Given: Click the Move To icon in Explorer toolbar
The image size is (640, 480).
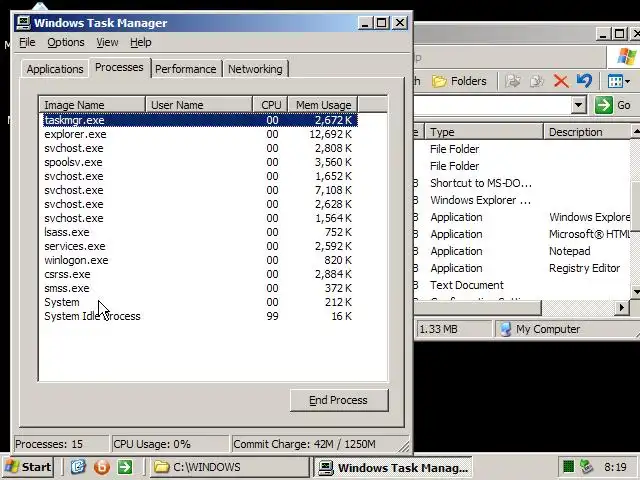Looking at the screenshot, I should click(513, 81).
